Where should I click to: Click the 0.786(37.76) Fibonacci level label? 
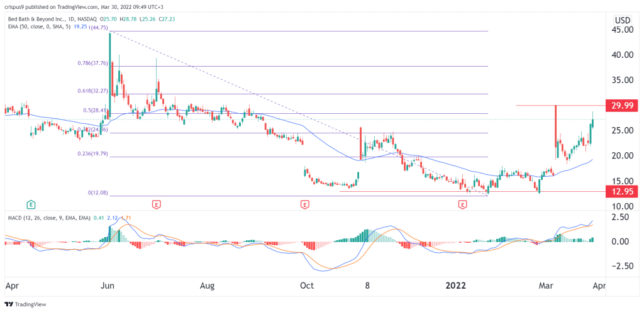pos(93,64)
